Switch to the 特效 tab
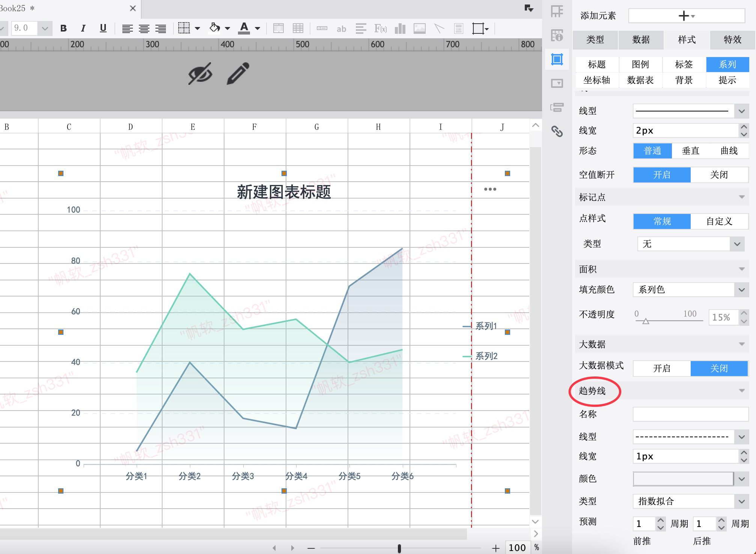756x554 pixels. coord(733,40)
